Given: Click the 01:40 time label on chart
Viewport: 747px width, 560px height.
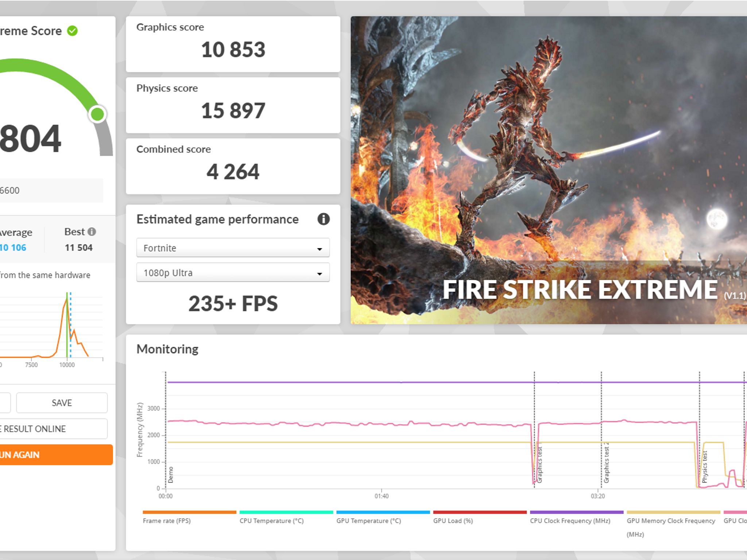Looking at the screenshot, I should click(382, 496).
